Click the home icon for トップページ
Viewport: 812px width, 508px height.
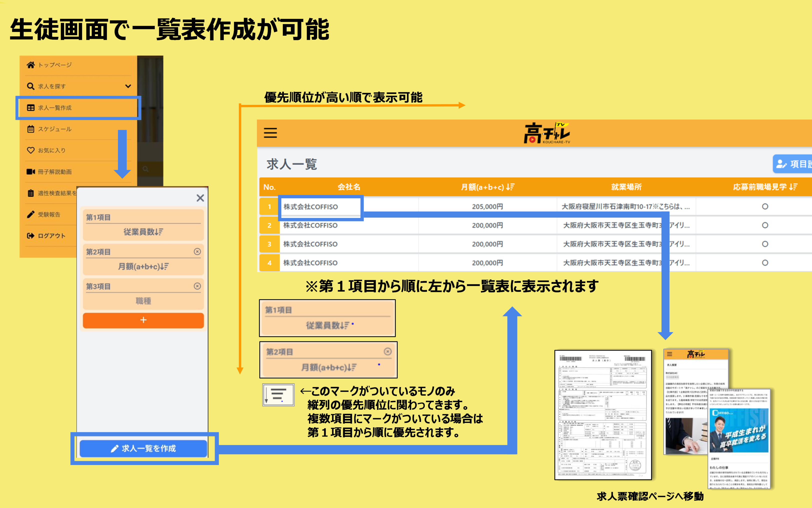[30, 65]
